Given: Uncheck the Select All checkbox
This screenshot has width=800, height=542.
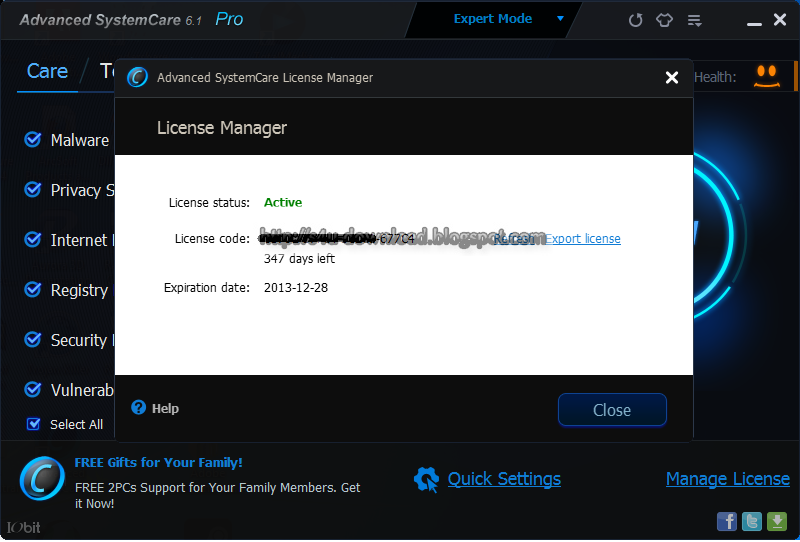Looking at the screenshot, I should pyautogui.click(x=34, y=424).
